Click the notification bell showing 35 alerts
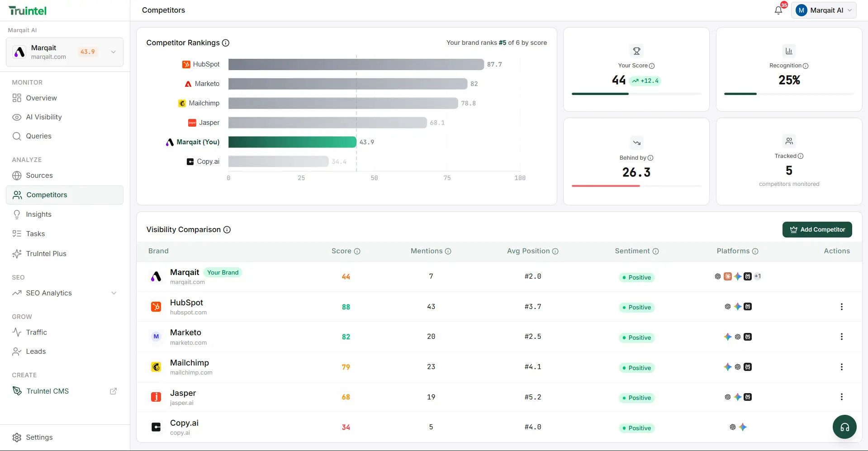Screen dimensions: 868x451 pos(778,10)
